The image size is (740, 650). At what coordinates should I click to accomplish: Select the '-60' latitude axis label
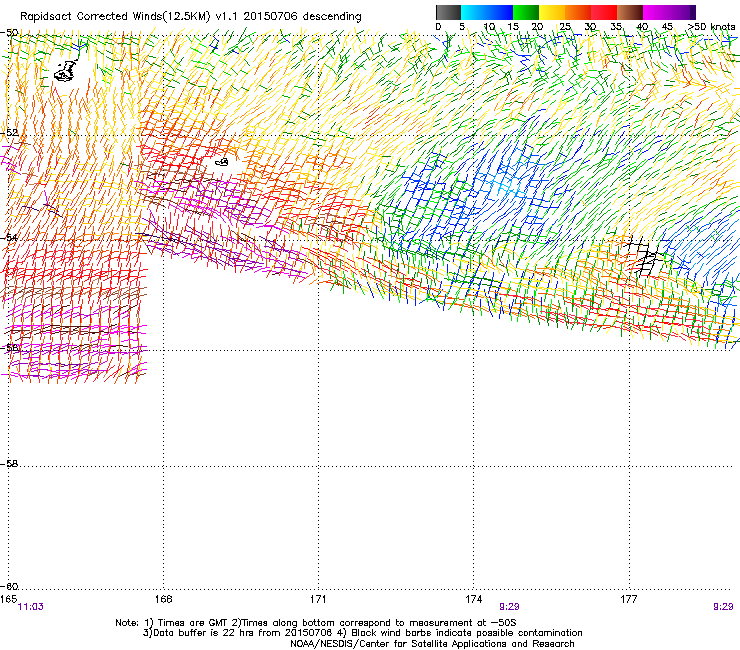pos(9,586)
